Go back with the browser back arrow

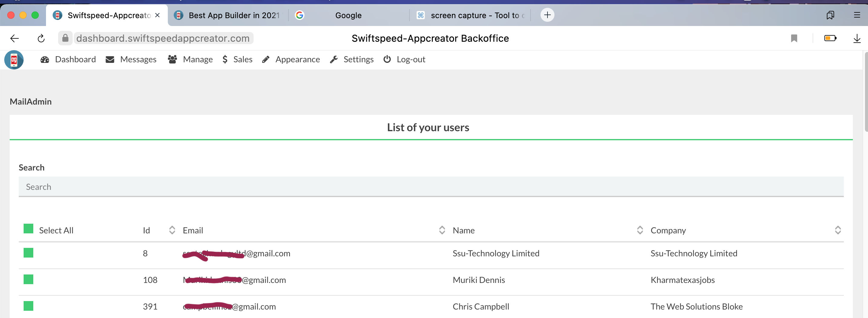coord(15,38)
